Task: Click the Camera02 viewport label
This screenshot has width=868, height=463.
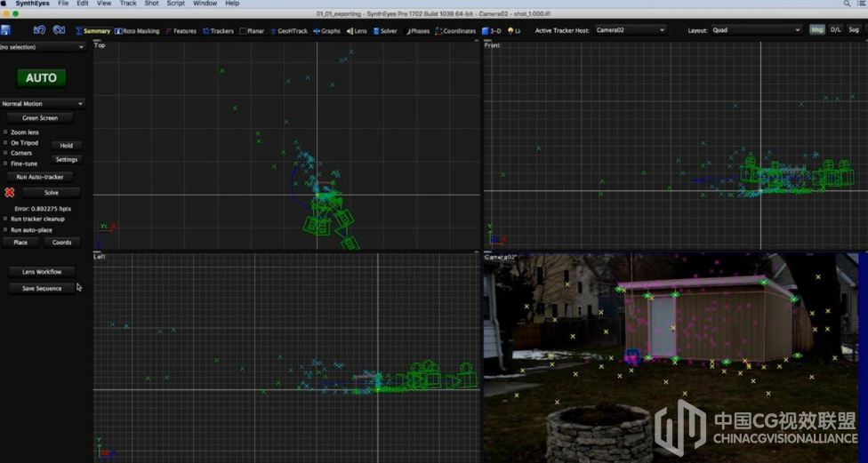Action: [x=501, y=257]
